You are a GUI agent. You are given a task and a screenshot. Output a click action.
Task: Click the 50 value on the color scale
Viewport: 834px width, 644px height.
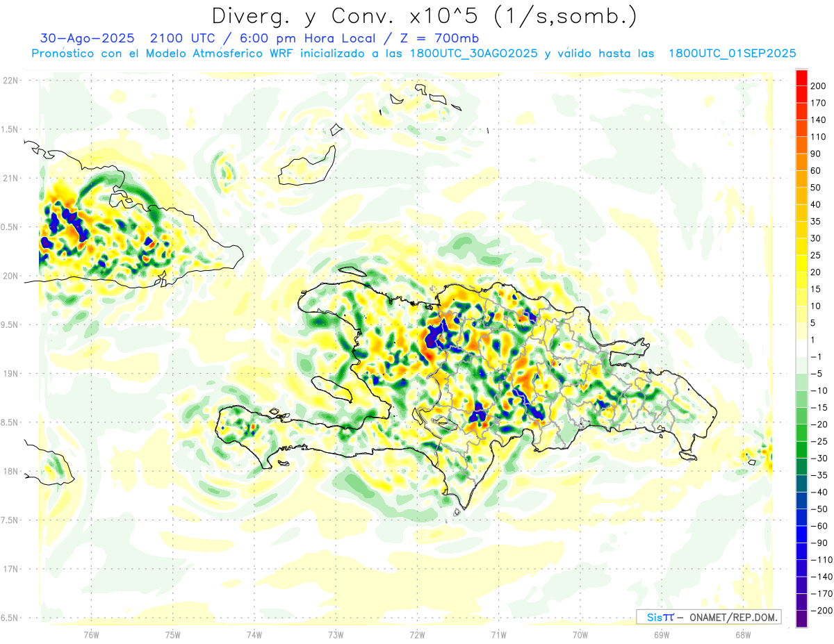click(x=816, y=188)
